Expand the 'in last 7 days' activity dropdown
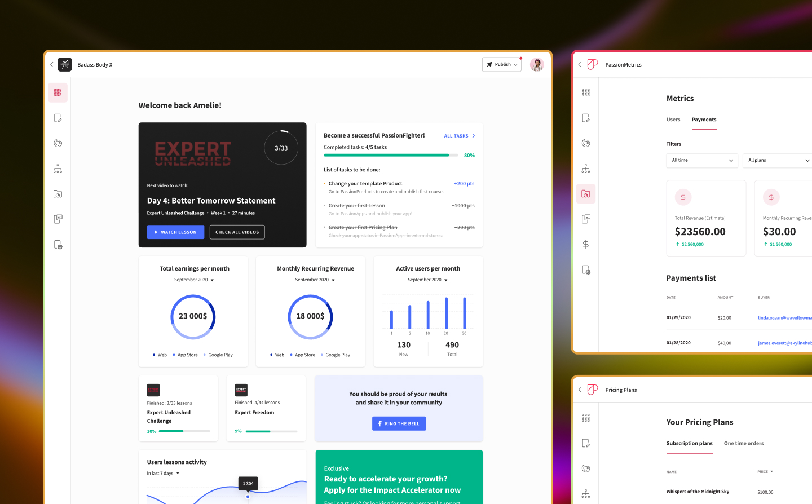The image size is (812, 504). tap(163, 474)
